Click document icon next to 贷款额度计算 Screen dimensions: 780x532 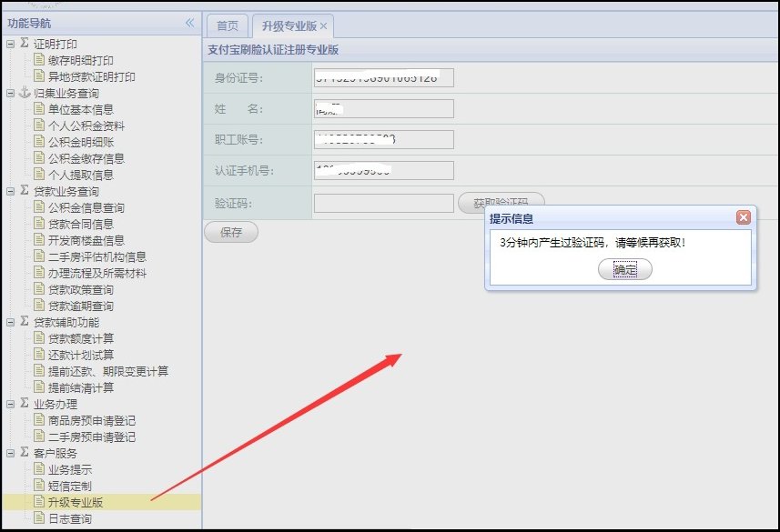[39, 338]
